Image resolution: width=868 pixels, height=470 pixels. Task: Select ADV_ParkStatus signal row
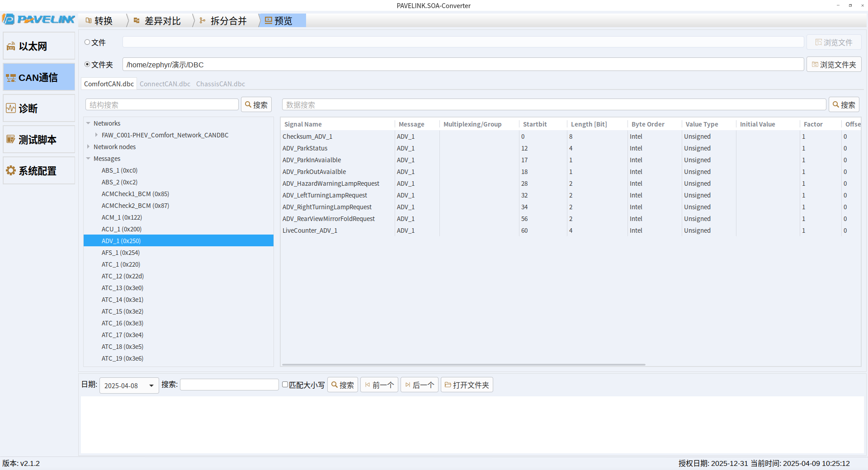click(571, 148)
